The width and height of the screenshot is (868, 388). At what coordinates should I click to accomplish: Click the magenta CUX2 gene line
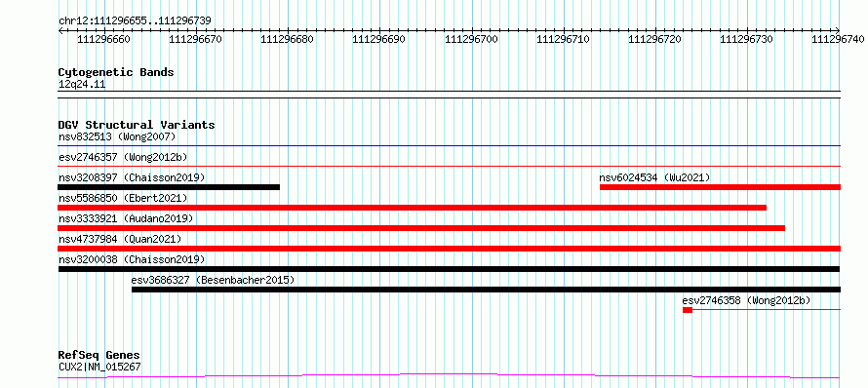tap(449, 376)
